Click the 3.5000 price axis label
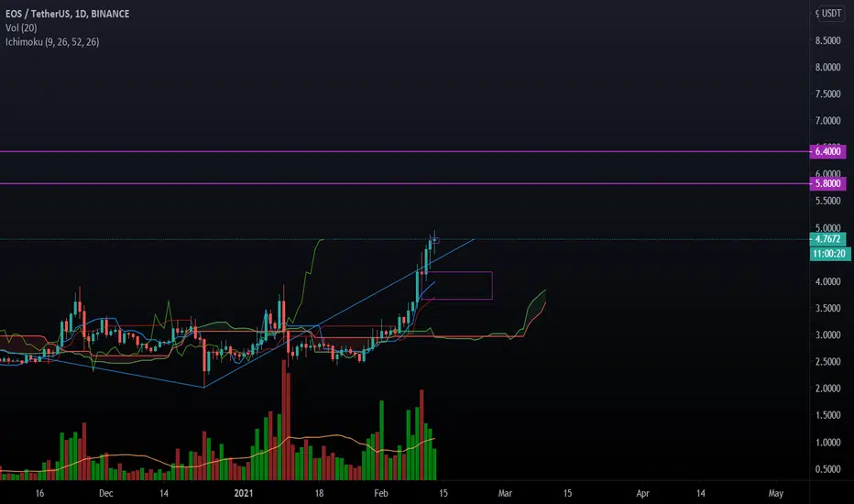 point(827,308)
